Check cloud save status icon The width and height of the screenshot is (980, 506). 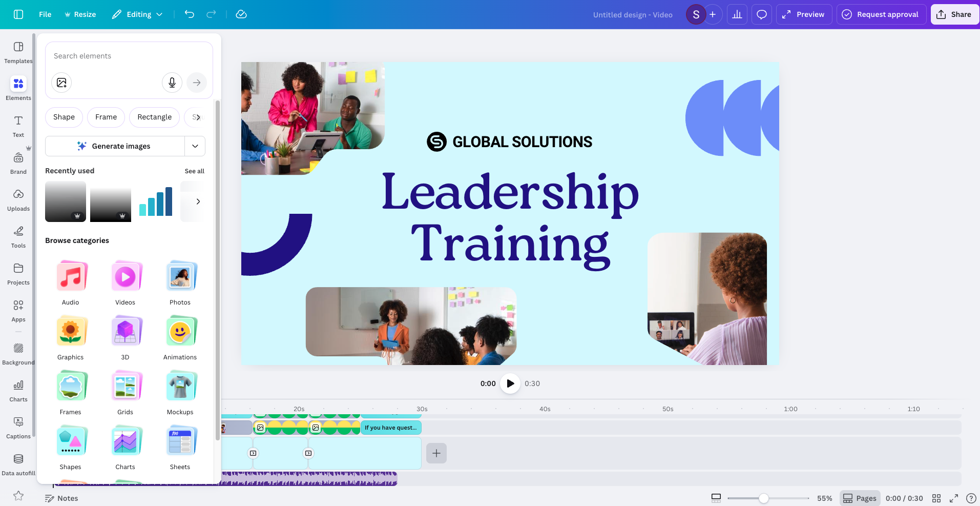241,14
